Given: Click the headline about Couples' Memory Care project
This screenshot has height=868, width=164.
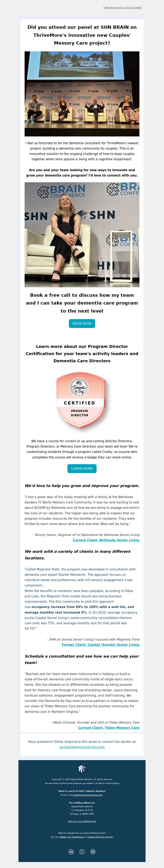Looking at the screenshot, I should 82,35.
